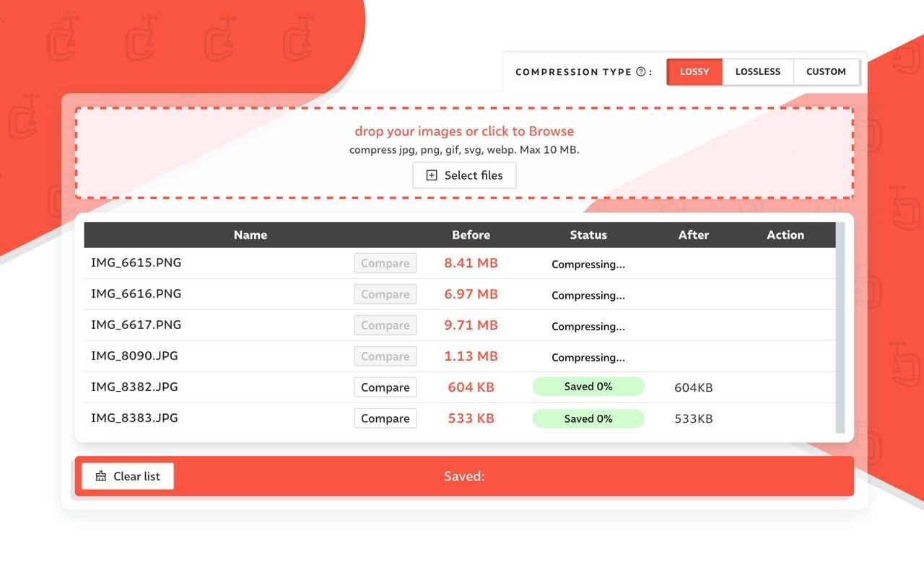This screenshot has width=924, height=567.
Task: Compare the IMG_8383.JPG result
Action: [x=385, y=418]
